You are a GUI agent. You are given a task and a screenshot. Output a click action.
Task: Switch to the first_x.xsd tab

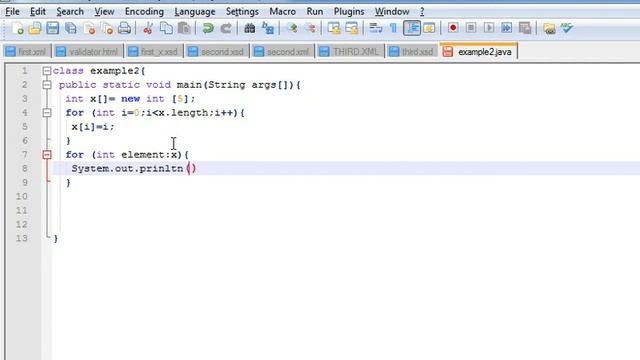click(154, 52)
